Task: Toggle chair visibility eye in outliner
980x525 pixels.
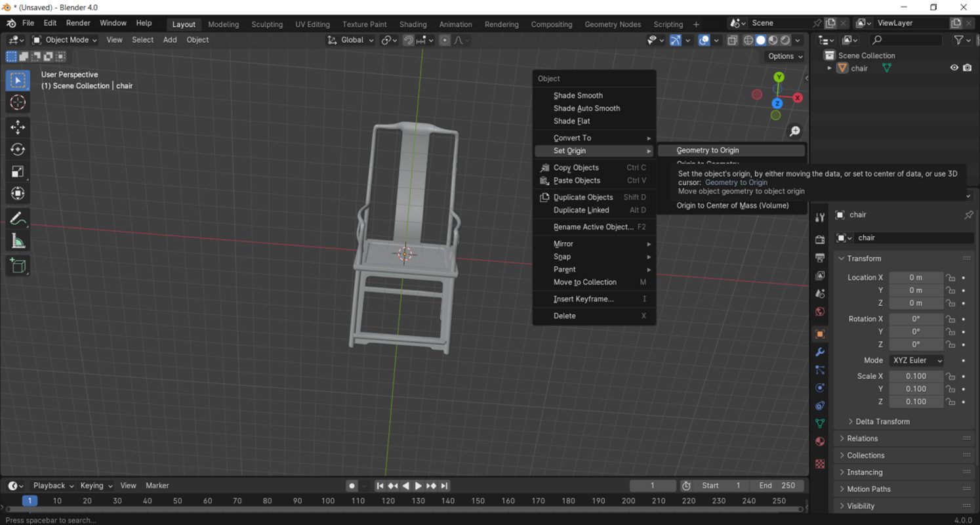Action: click(954, 68)
